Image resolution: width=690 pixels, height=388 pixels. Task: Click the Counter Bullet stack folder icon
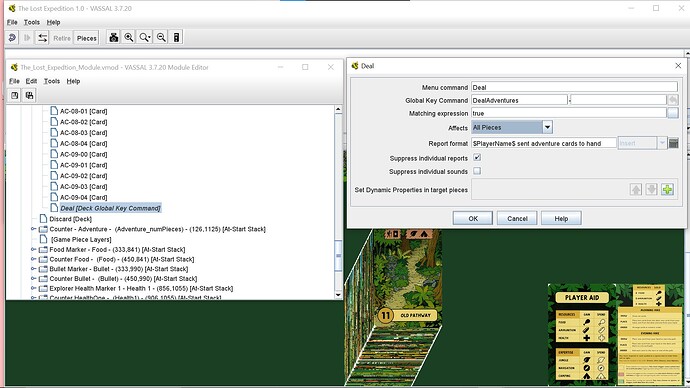[43, 278]
